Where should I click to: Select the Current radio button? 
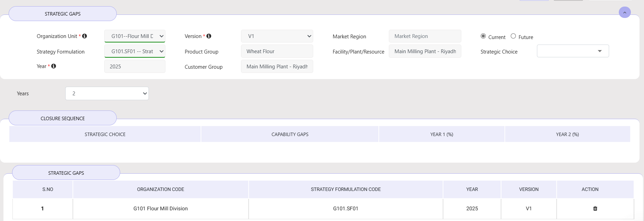[x=483, y=36]
